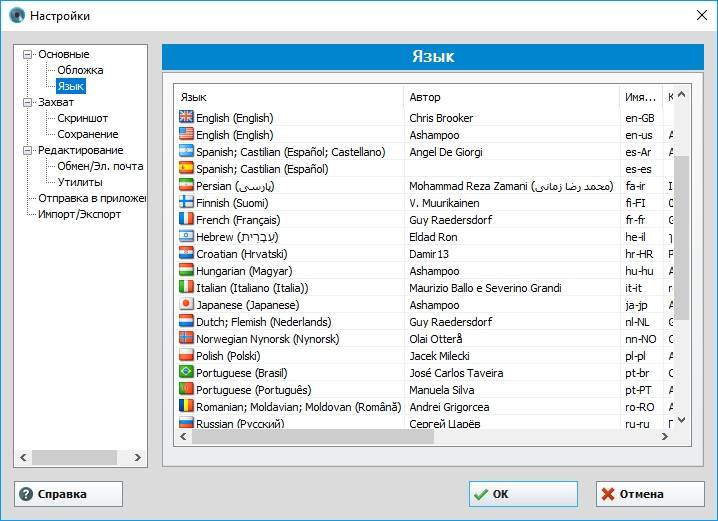Click the Romanian flag icon
Image resolution: width=718 pixels, height=521 pixels.
click(186, 406)
